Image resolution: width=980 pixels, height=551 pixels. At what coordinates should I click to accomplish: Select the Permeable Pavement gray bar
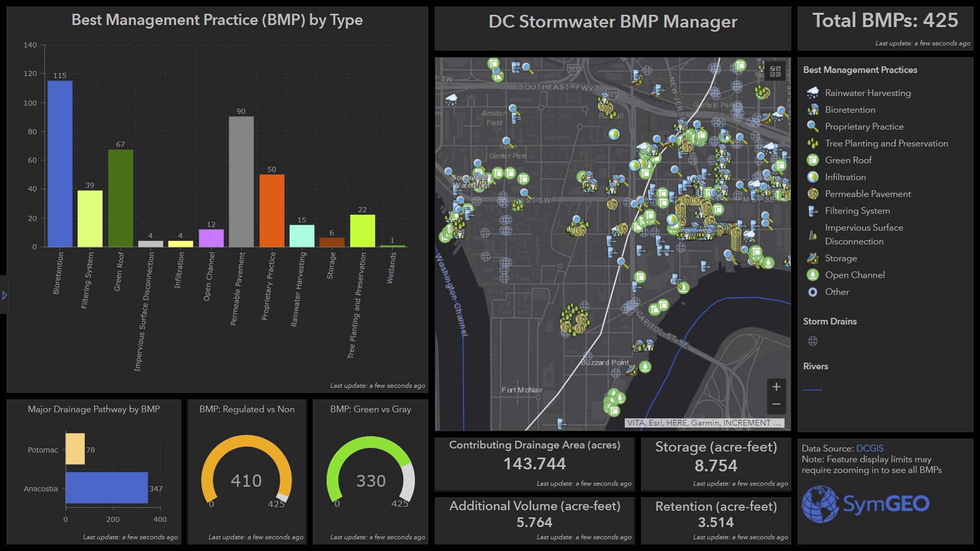click(x=241, y=181)
